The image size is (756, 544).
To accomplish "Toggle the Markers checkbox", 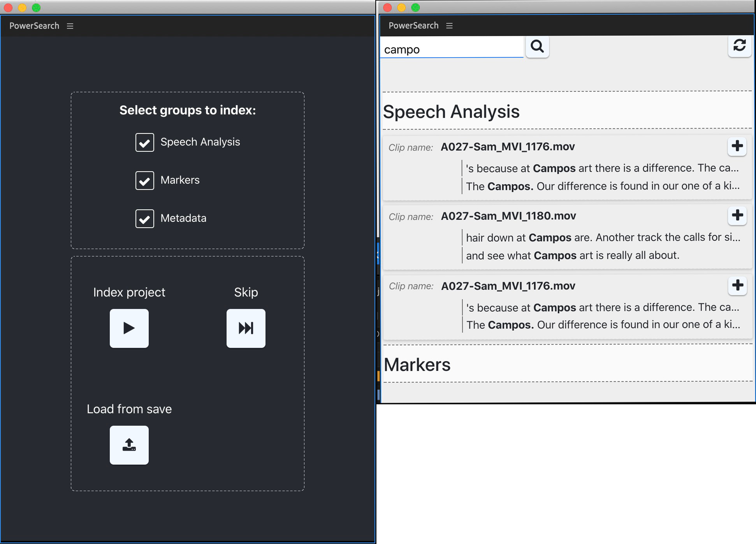I will click(x=144, y=179).
